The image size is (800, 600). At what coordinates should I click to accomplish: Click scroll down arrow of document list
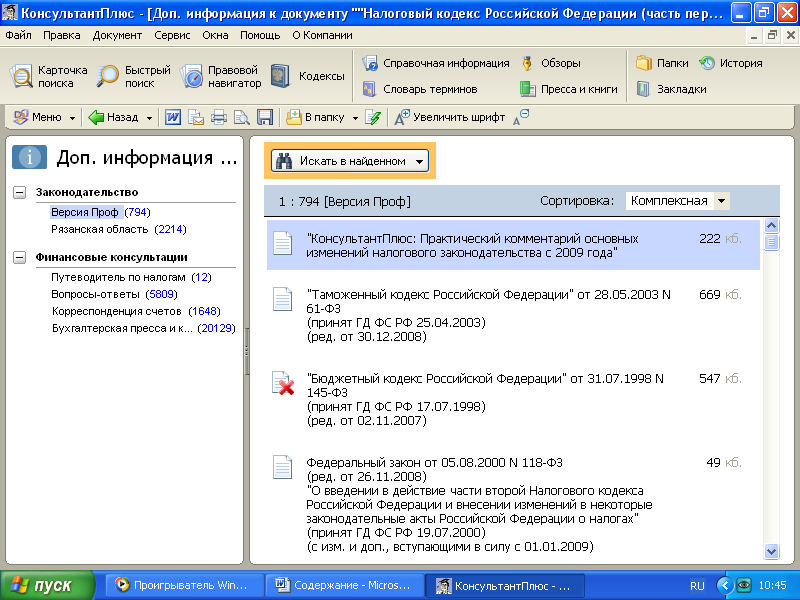coord(771,551)
